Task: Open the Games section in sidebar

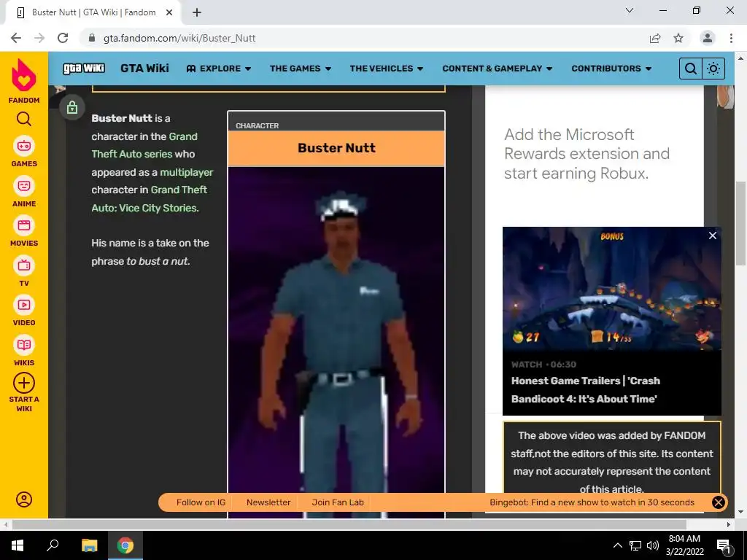Action: click(x=24, y=152)
